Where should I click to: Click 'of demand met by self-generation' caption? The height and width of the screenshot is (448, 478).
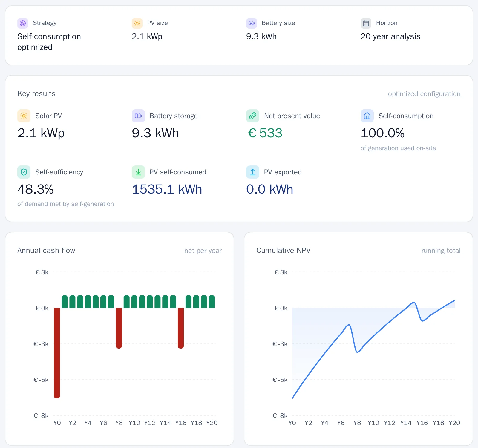click(x=66, y=204)
